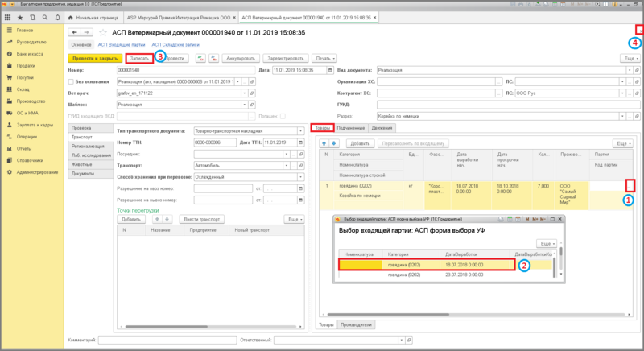Open linked item beside Вет врач field

click(252, 93)
